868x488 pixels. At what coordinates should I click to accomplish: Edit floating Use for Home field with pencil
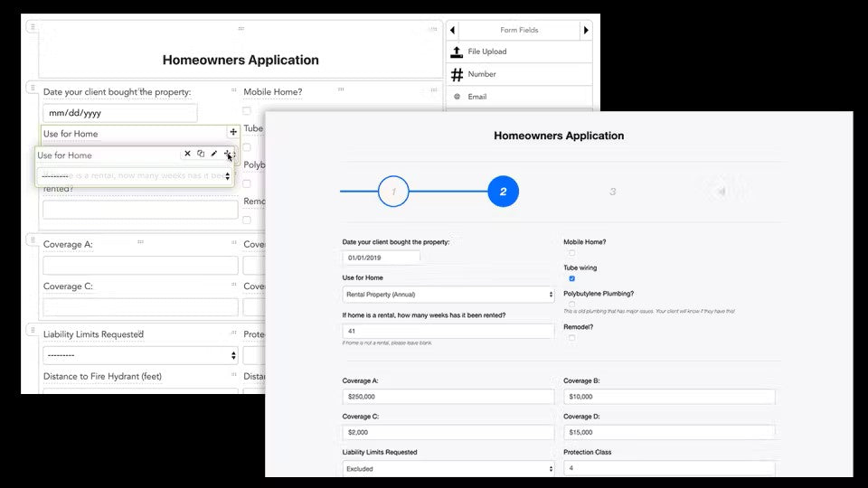pyautogui.click(x=214, y=155)
